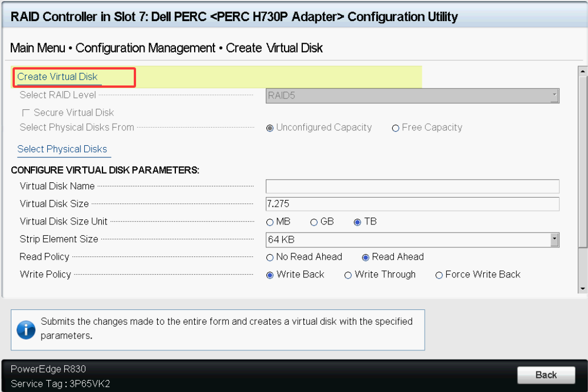Image resolution: width=588 pixels, height=392 pixels.
Task: Open the Select Physical Disks link
Action: pos(62,149)
